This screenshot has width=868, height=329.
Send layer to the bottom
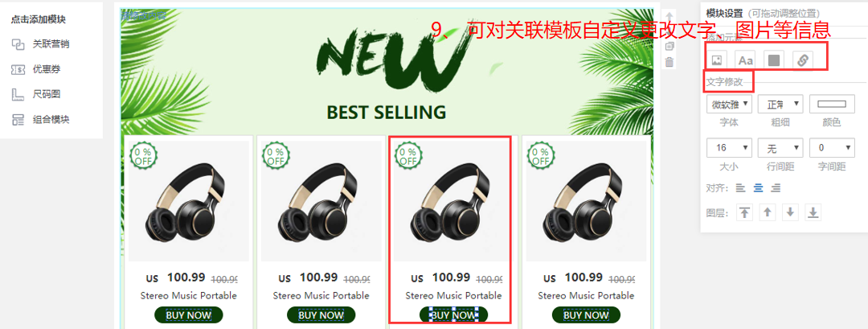click(813, 212)
